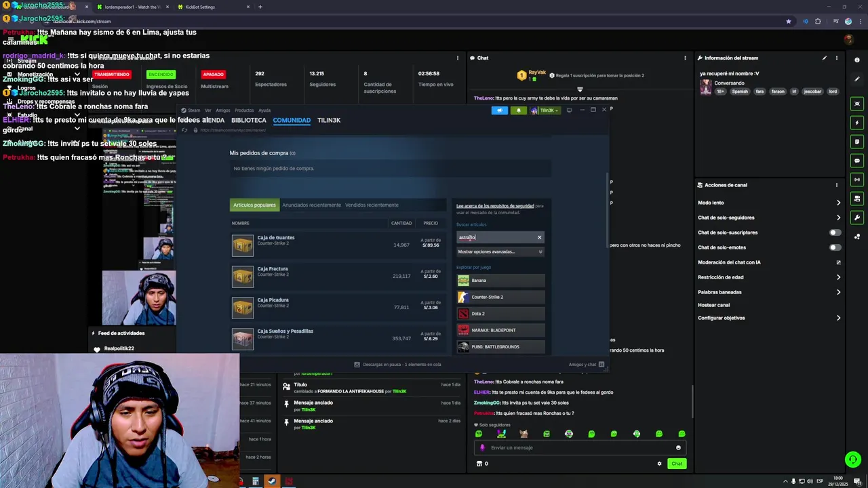Expand Restricción de edad options
868x488 pixels.
coord(838,277)
